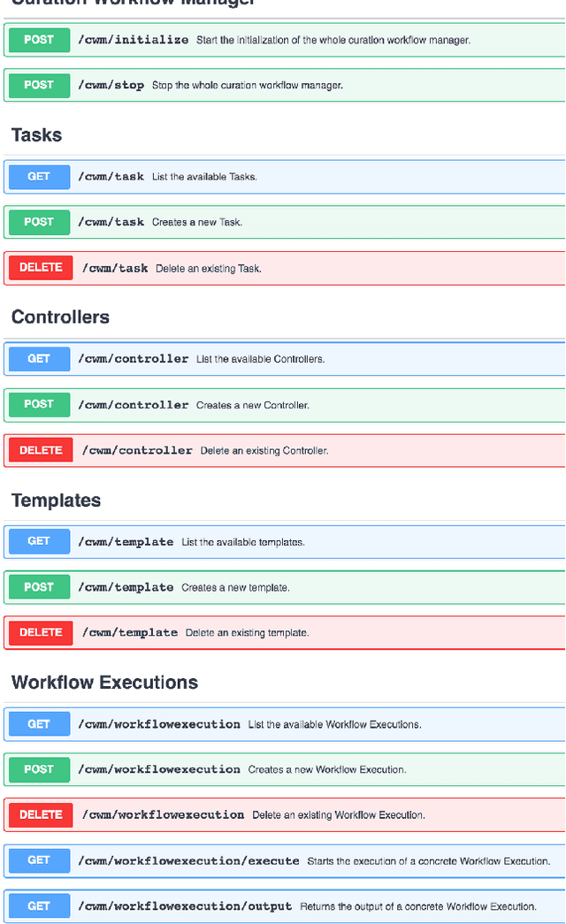The height and width of the screenshot is (924, 566).
Task: Click the POST badge on /cwm/workflowexecution
Action: (x=38, y=769)
